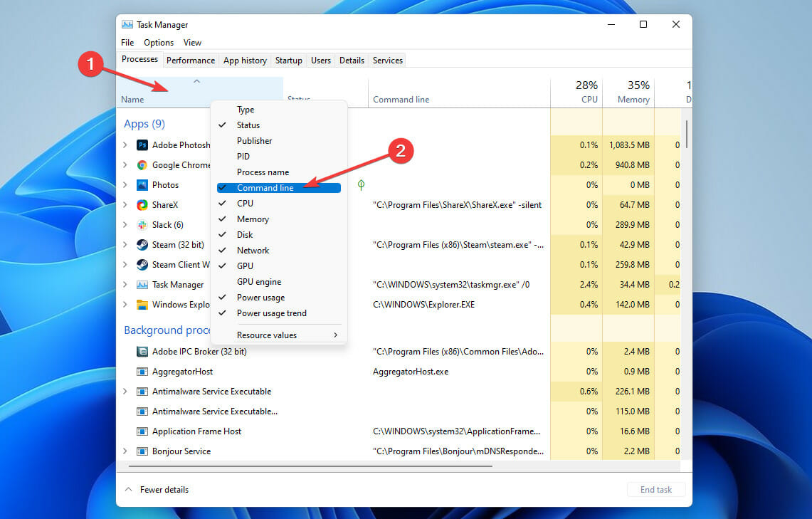Expand the Photos process group
The width and height of the screenshot is (812, 519).
[x=125, y=185]
